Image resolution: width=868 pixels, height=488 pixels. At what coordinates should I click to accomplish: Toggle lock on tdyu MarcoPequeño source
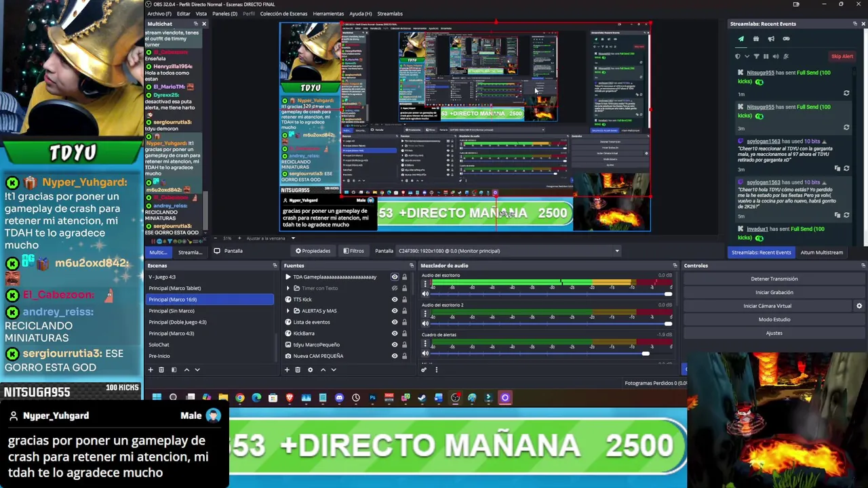click(404, 344)
